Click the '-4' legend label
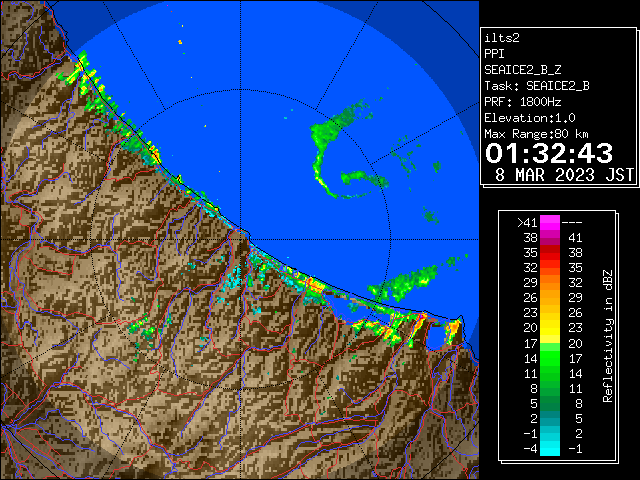 click(x=531, y=449)
